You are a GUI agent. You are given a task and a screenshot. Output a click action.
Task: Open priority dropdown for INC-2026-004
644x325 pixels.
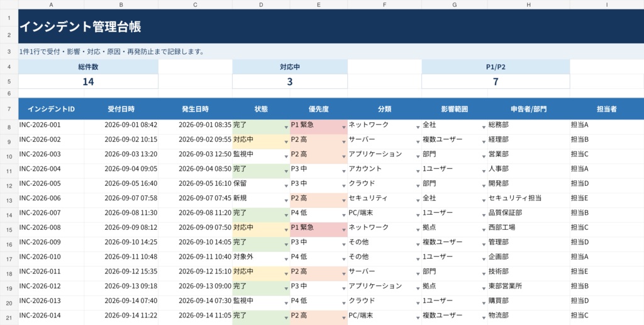(x=344, y=171)
